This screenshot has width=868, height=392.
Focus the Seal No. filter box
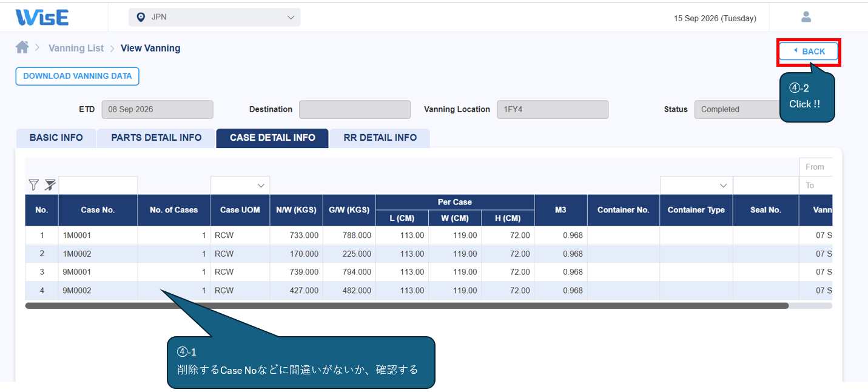(x=766, y=185)
